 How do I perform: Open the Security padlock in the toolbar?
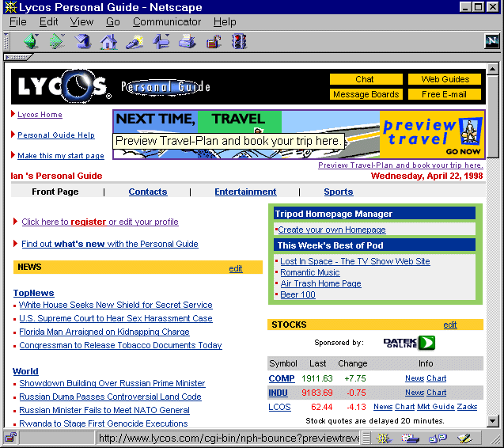pyautogui.click(x=213, y=41)
